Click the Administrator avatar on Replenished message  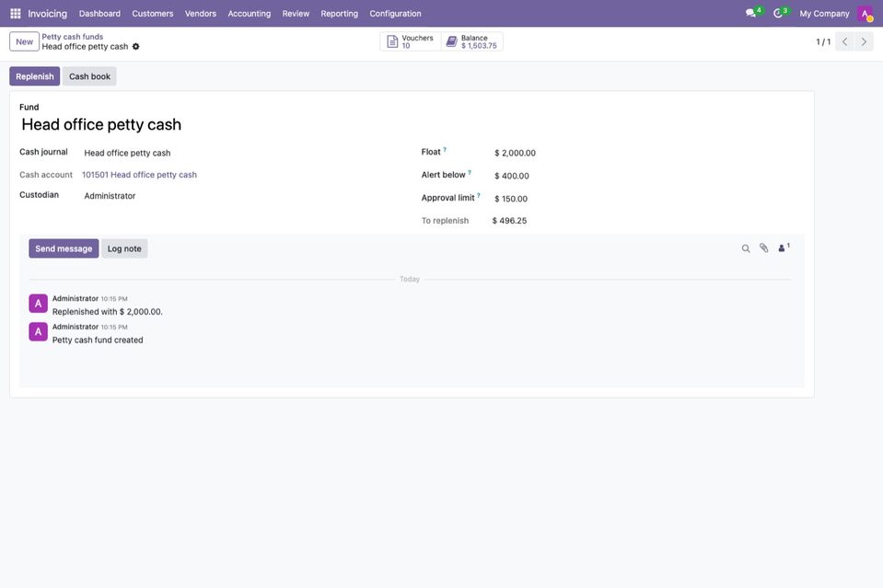[x=39, y=304]
